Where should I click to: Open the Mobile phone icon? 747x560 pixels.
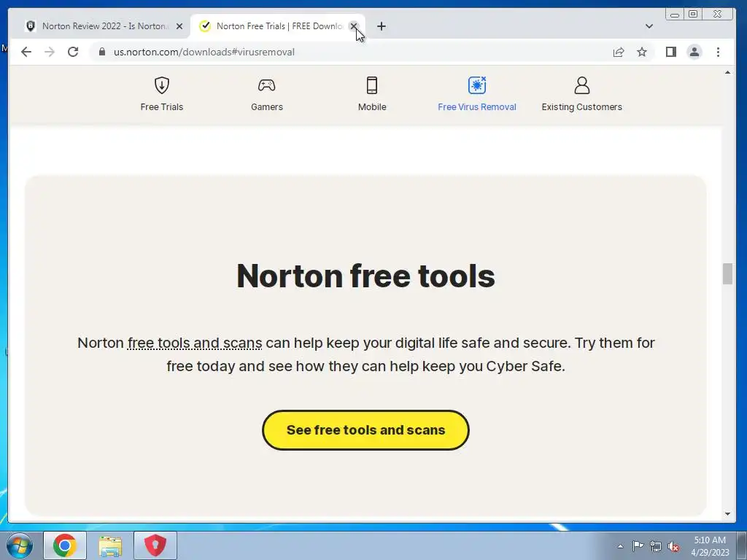(372, 85)
